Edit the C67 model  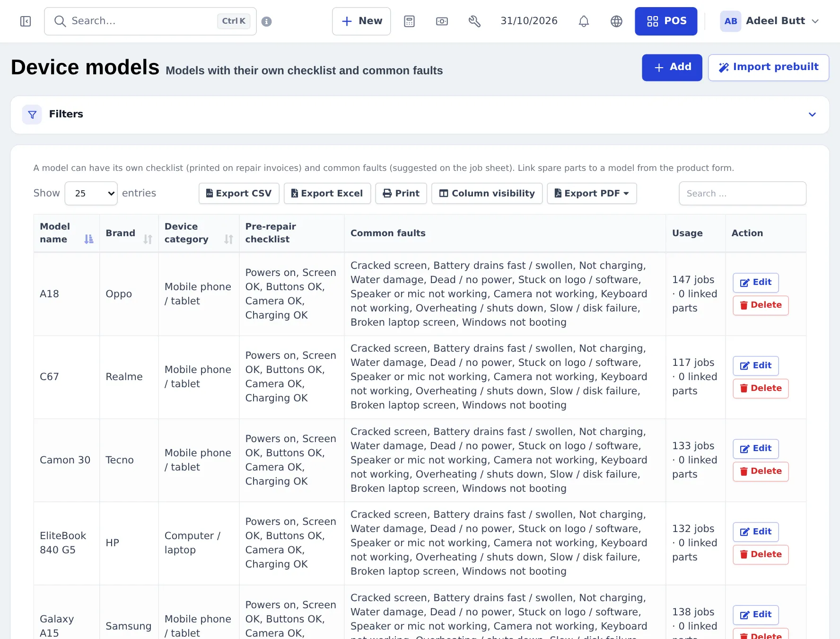[x=756, y=365]
